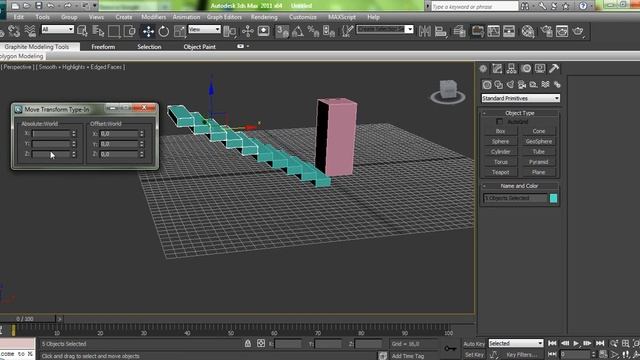Select the Cameras category icon

522,84
